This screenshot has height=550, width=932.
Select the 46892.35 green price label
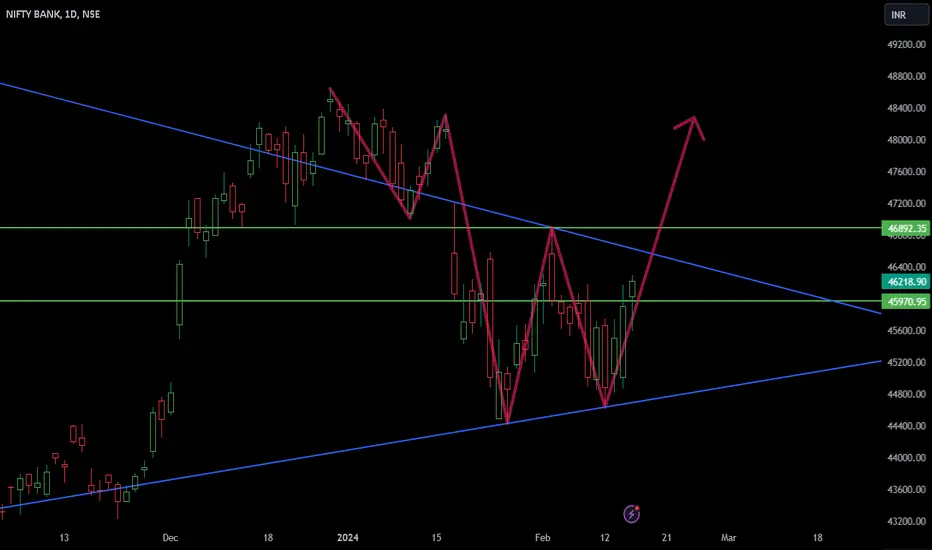click(x=906, y=228)
